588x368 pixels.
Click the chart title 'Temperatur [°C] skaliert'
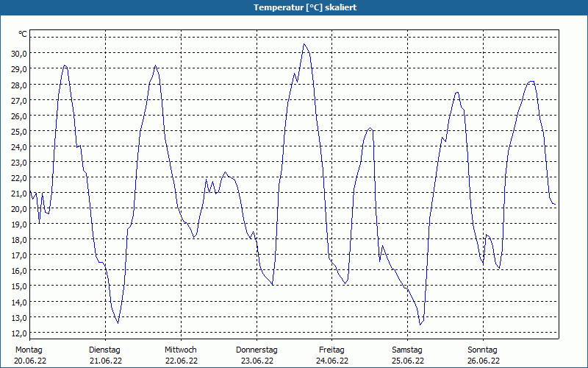[305, 7]
